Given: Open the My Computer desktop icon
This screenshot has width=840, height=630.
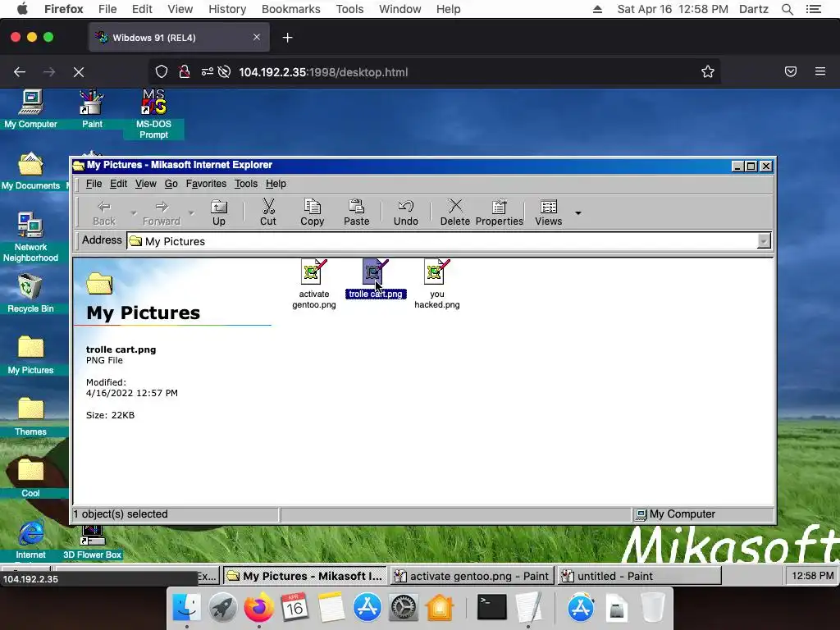Looking at the screenshot, I should point(30,109).
